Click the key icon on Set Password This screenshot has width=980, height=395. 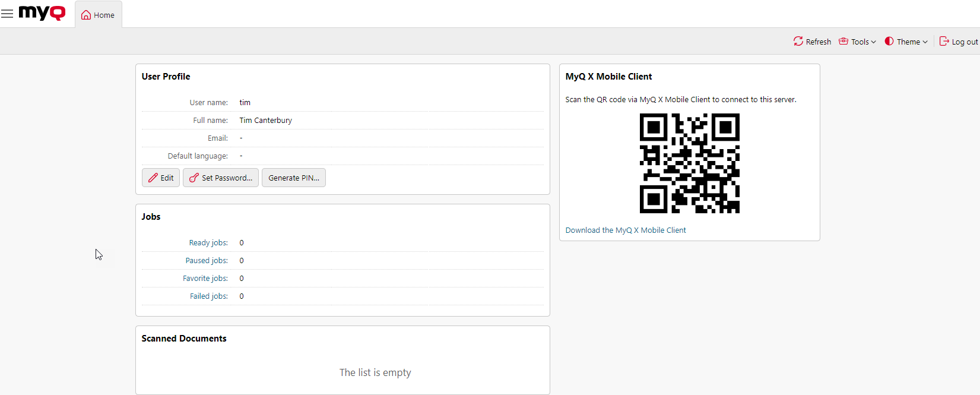[194, 178]
